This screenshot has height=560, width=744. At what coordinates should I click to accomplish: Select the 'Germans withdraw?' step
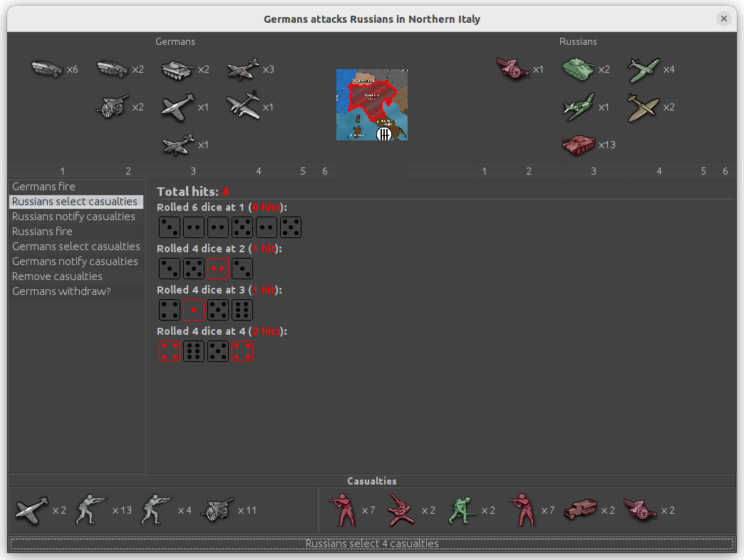[61, 291]
